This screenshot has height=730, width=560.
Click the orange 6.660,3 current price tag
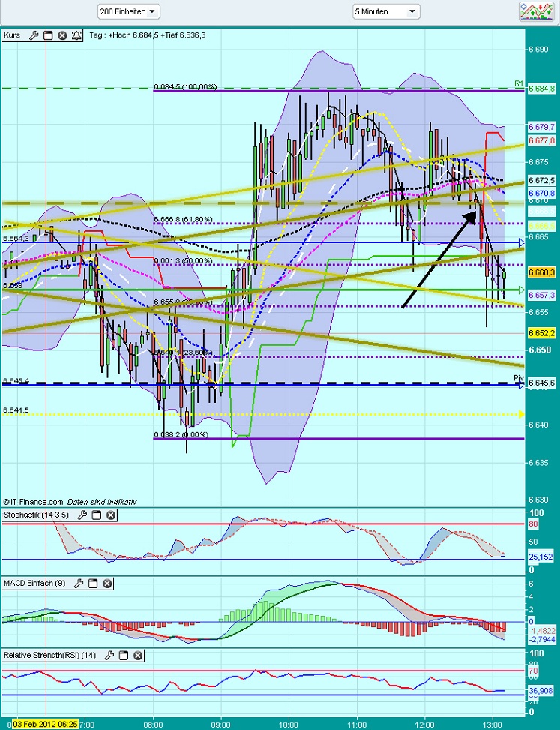point(541,273)
